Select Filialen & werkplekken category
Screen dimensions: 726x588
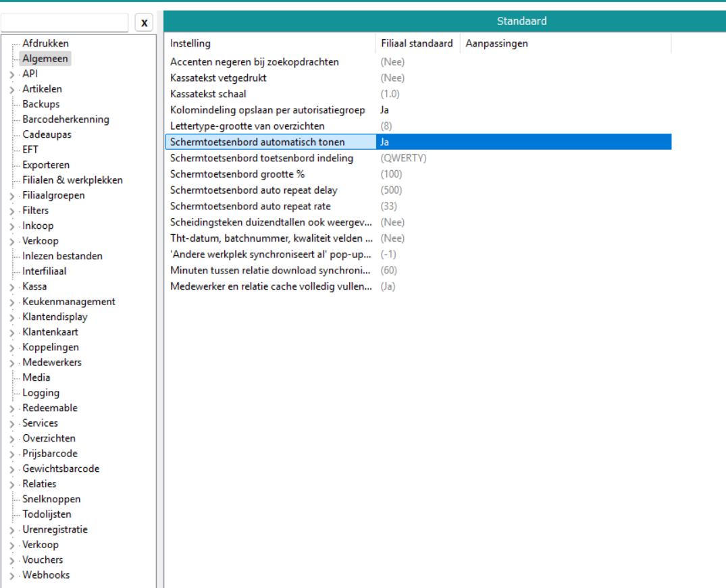pos(72,180)
